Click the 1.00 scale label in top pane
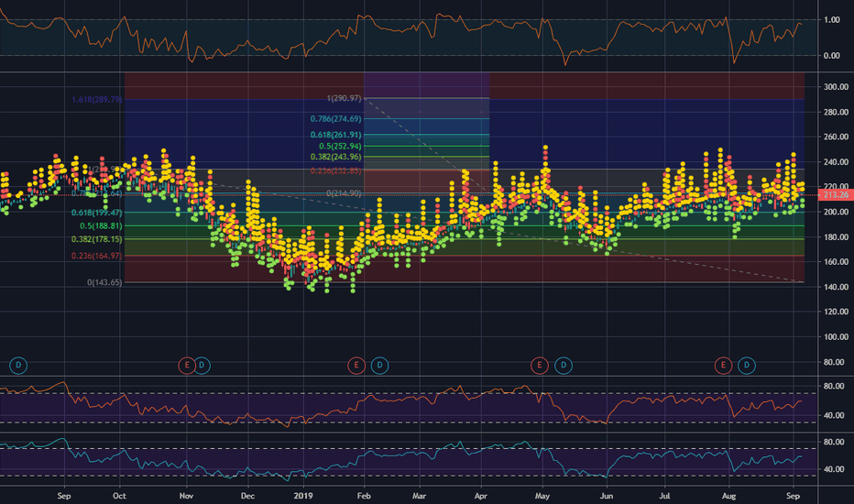 click(832, 20)
